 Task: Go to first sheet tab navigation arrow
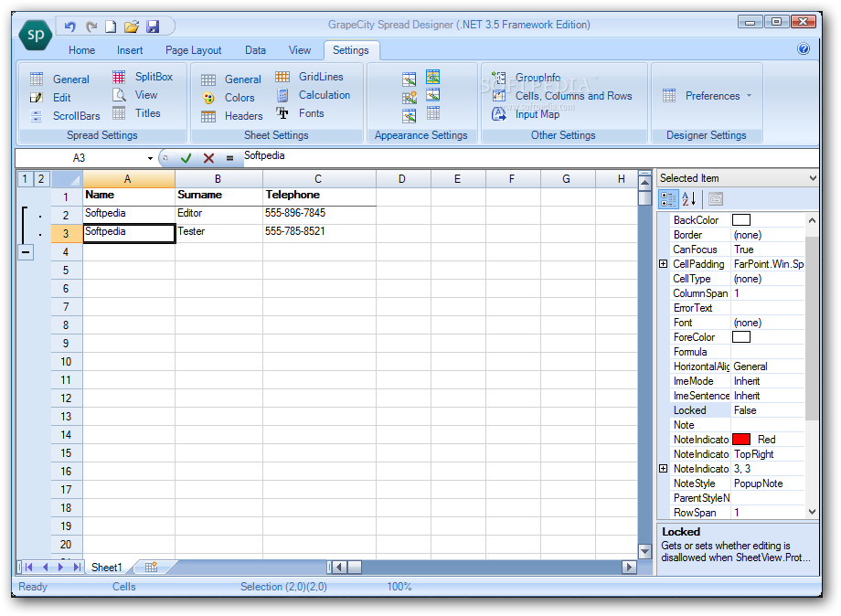(29, 568)
